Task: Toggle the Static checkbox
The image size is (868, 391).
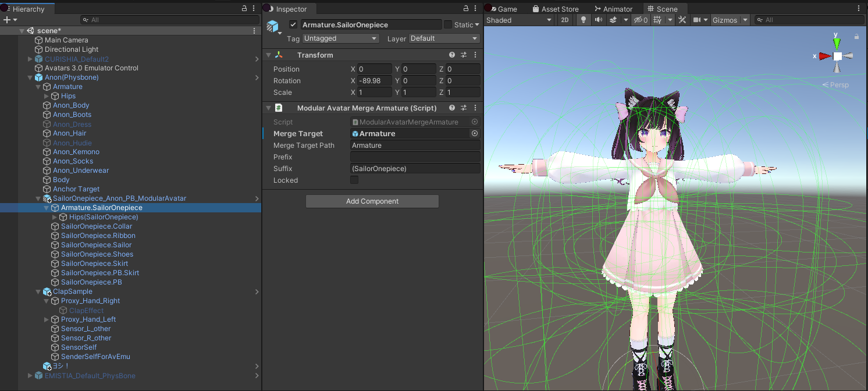Action: (x=447, y=24)
